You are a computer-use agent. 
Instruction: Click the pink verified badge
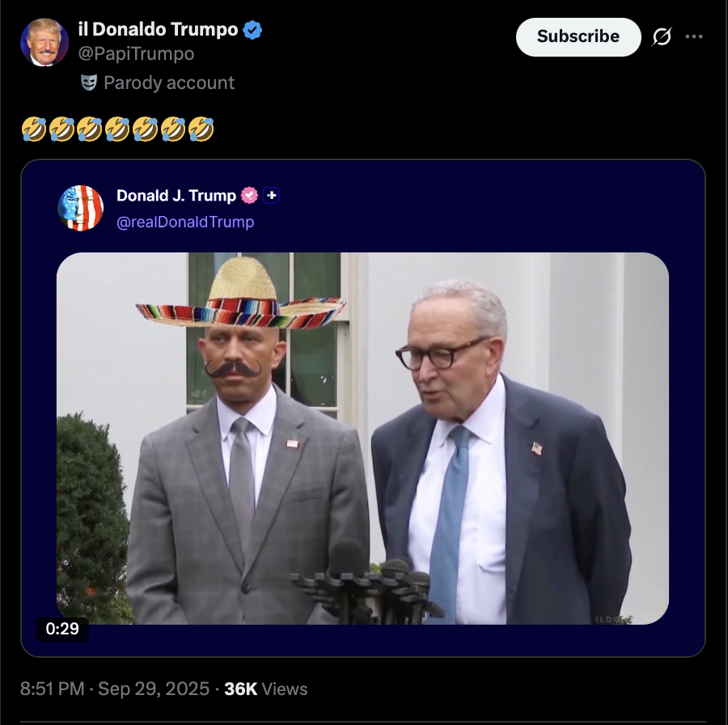point(250,196)
